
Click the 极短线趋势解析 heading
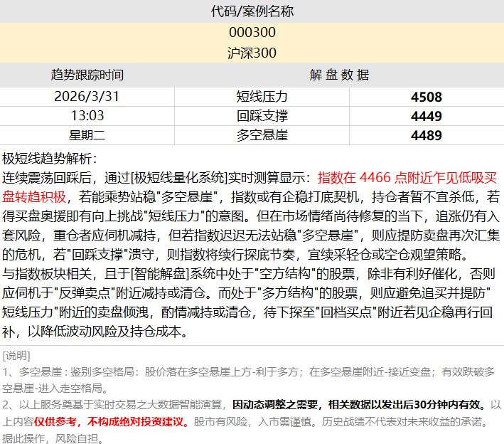(x=50, y=158)
